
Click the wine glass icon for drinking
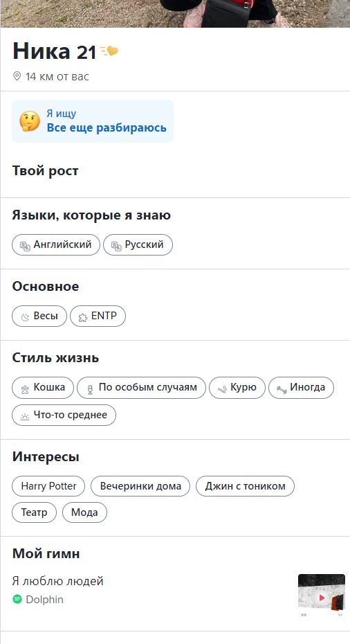point(91,388)
